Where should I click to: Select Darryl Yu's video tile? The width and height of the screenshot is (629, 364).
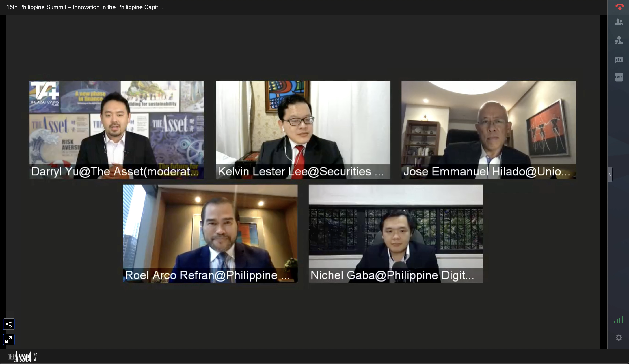pyautogui.click(x=117, y=130)
